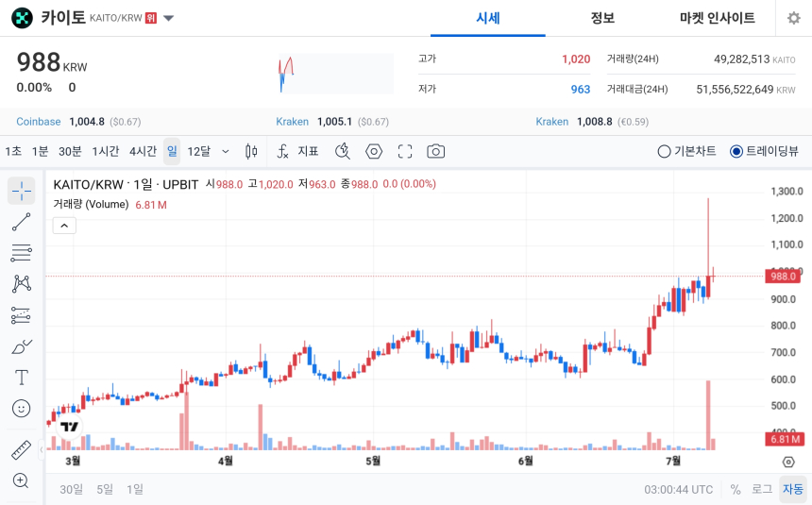This screenshot has width=812, height=505.
Task: Toggle the 로그 scale mode
Action: 762,490
